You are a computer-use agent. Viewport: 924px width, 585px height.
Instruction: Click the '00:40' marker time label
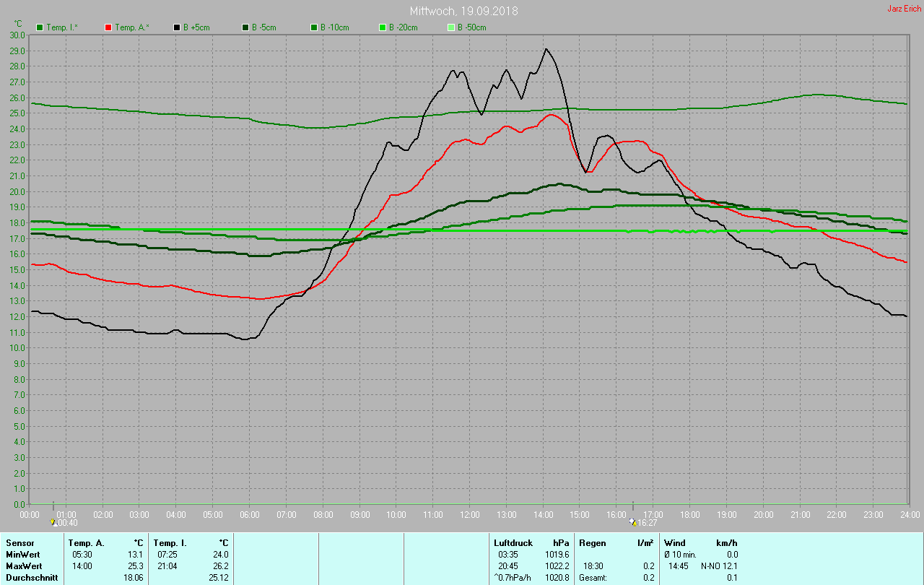(x=67, y=523)
